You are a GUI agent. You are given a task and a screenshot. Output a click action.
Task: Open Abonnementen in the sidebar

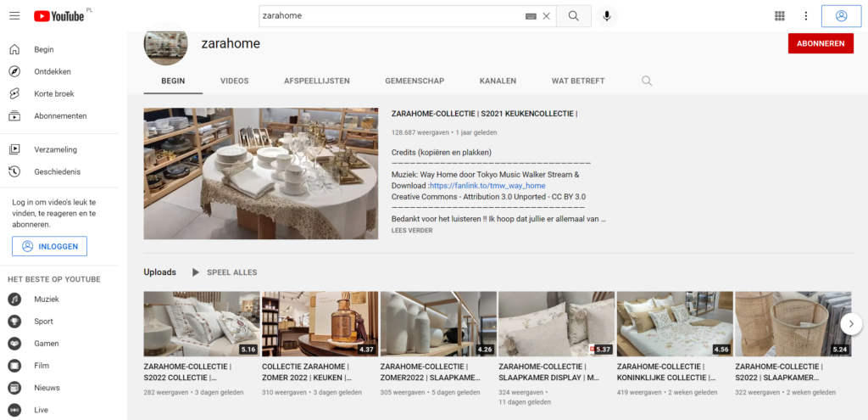pos(59,115)
